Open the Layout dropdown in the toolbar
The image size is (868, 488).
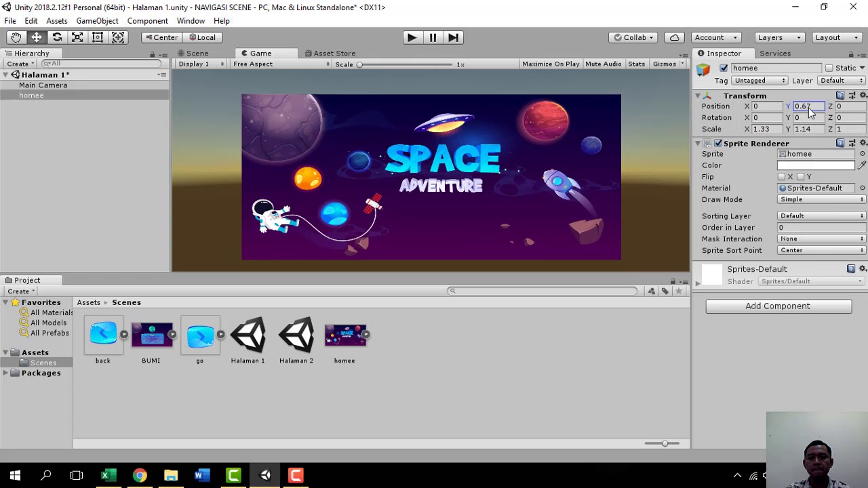click(837, 37)
